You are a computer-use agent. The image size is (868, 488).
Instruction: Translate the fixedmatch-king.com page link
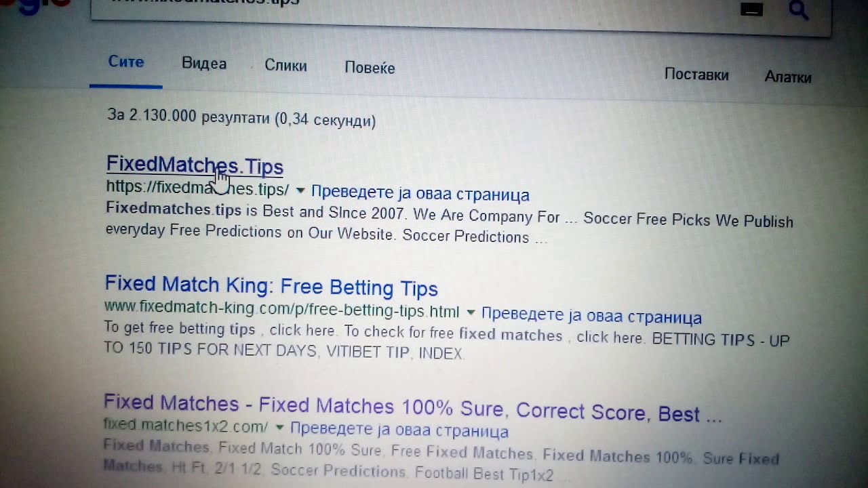[591, 316]
